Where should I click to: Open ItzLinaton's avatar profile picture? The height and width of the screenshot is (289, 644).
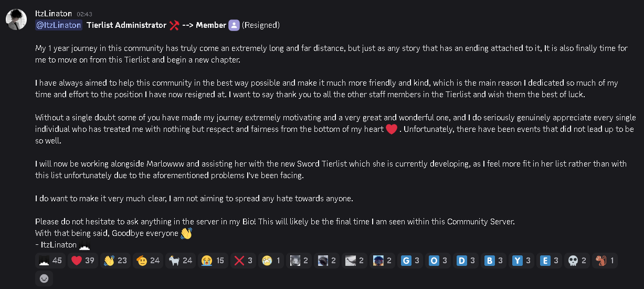point(16,19)
